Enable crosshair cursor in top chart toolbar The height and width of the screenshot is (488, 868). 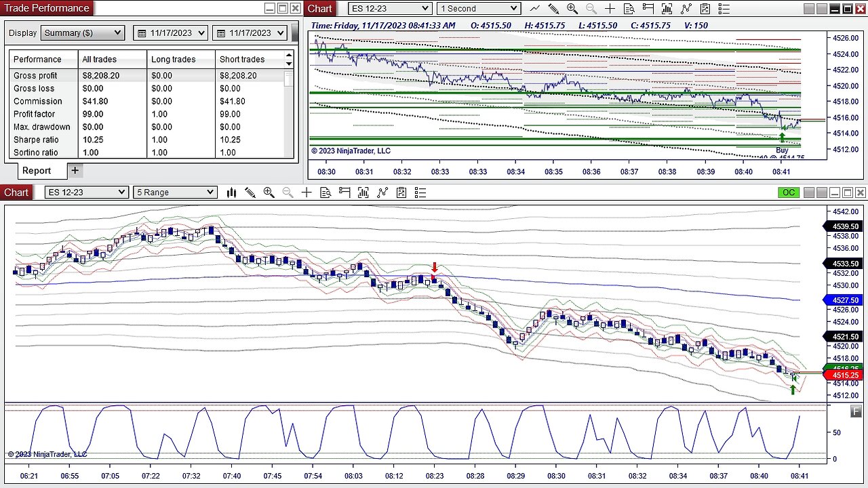point(610,9)
